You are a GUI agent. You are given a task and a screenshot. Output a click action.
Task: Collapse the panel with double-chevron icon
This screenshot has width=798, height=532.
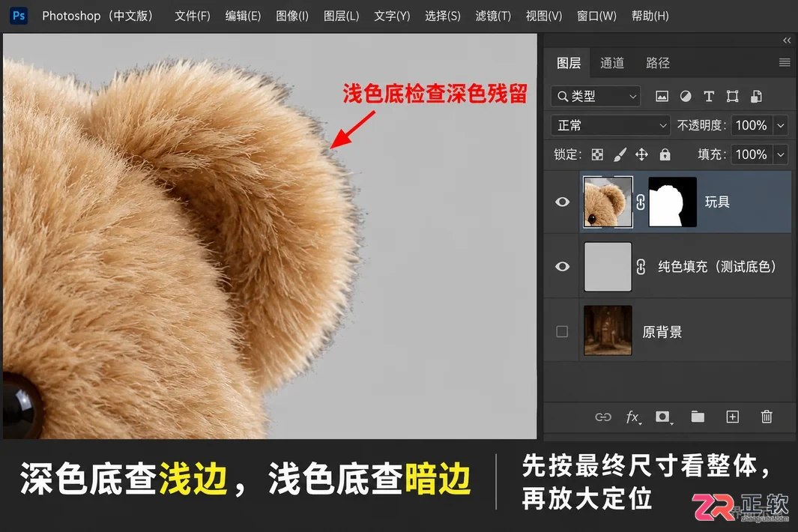pos(787,40)
